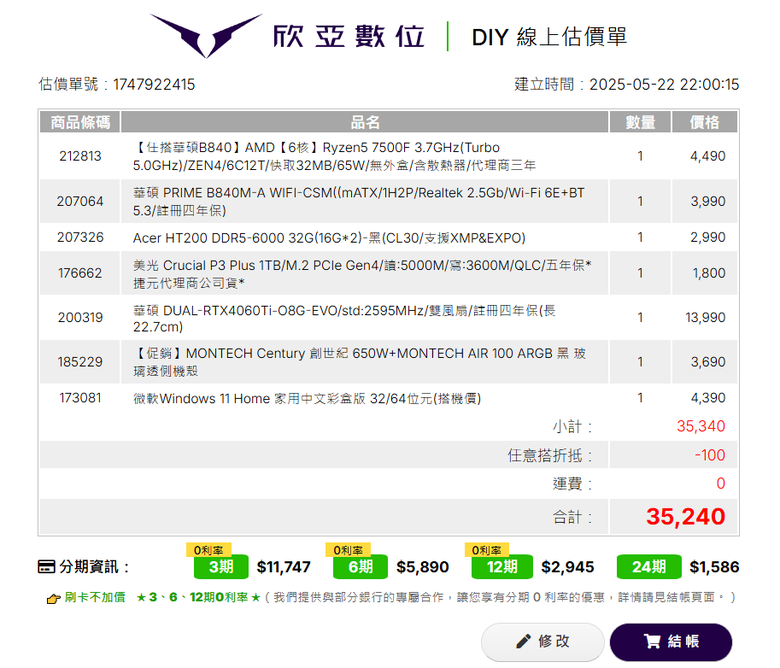Click the subtotal value 35,340

click(700, 426)
